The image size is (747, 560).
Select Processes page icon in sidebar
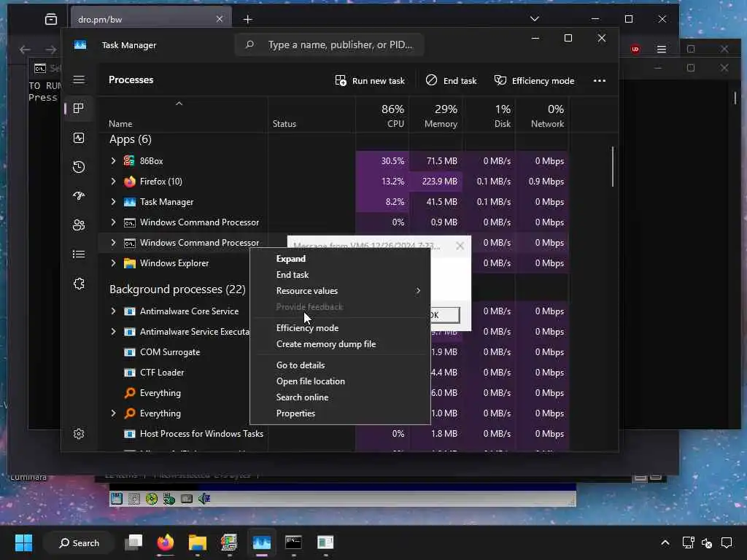click(79, 108)
